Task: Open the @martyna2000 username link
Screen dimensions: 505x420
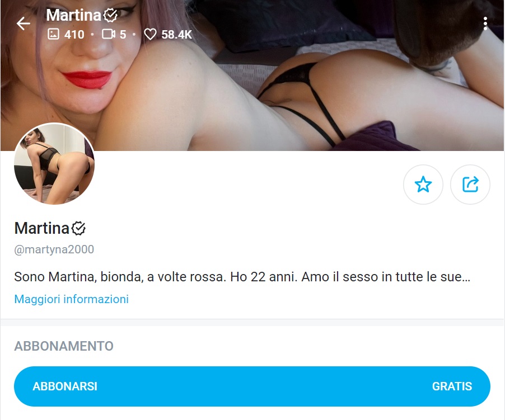Action: tap(53, 249)
